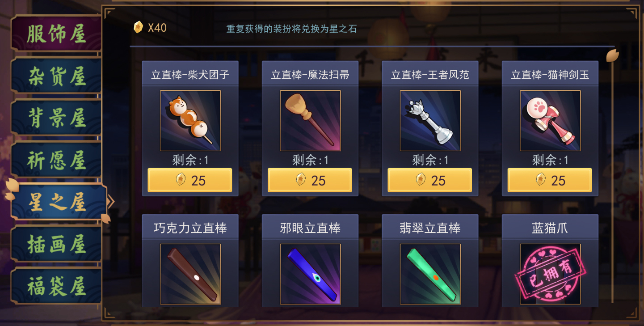644x326 pixels.
Task: Click the owned 蓝猫爪 stamped thumbnail
Action: [550, 274]
